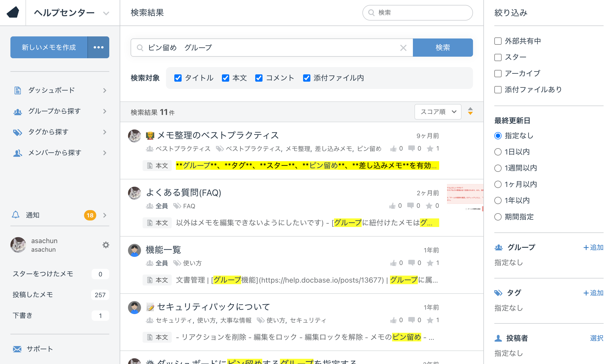Click the more options icon beside 新しいメモを作成
The image size is (614, 364).
click(98, 47)
